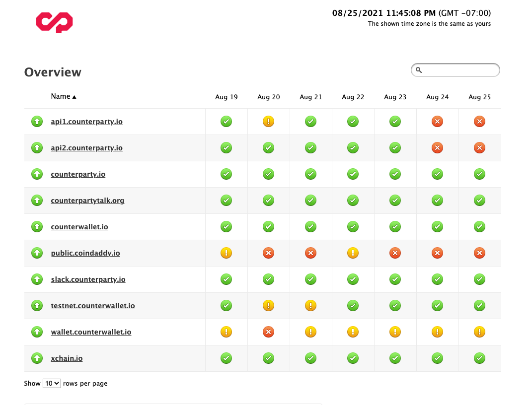This screenshot has width=532, height=405.
Task: Click slack.counterparty.io Aug 22 green check icon
Action: [353, 279]
